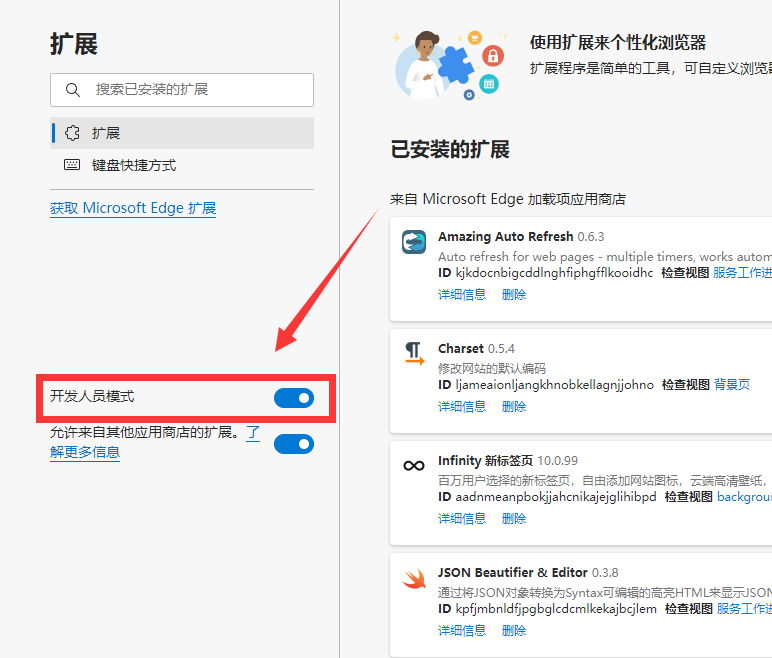The height and width of the screenshot is (658, 772).
Task: Select 扩展 in the sidebar menu
Action: [182, 133]
